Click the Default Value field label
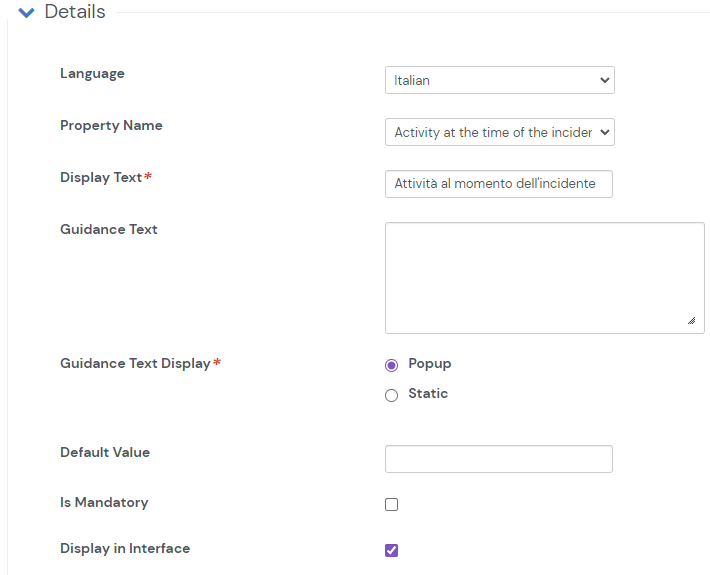The height and width of the screenshot is (575, 710). click(x=105, y=453)
